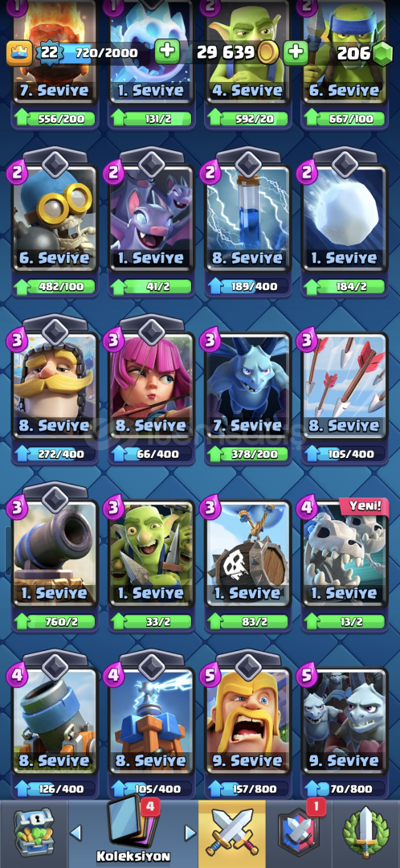Tap the left arrow beside Koleksiyon

click(x=76, y=833)
